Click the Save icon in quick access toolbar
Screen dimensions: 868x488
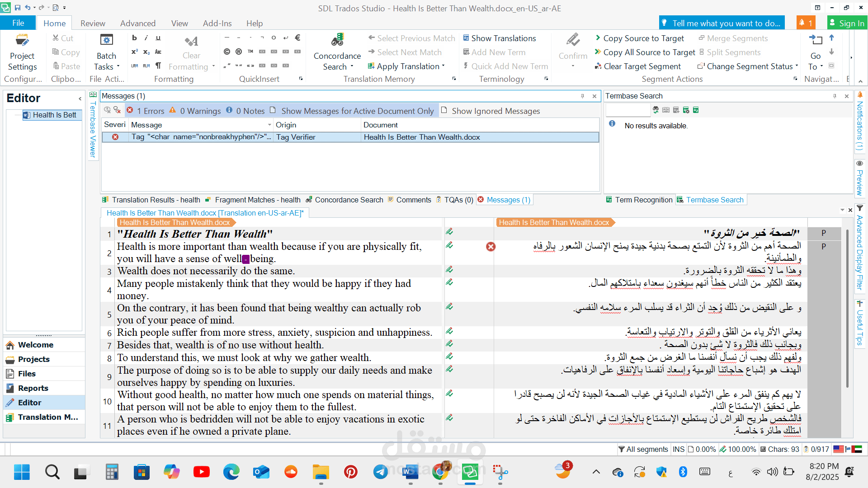[x=18, y=8]
